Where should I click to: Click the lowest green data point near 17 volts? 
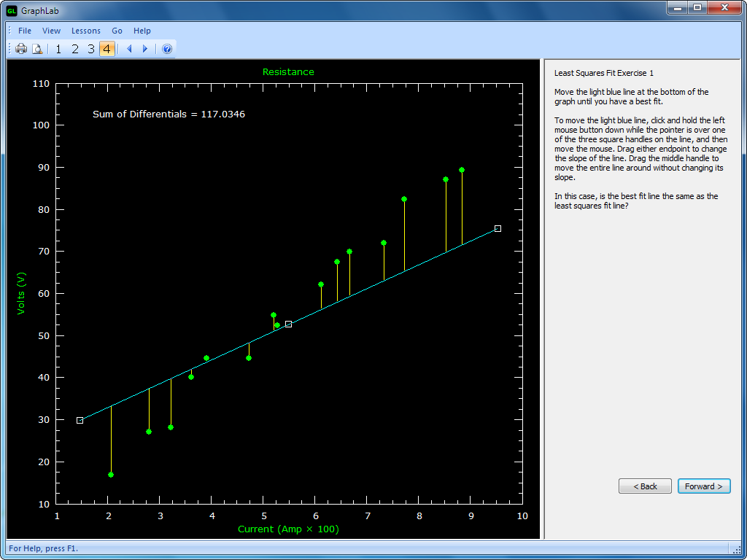click(111, 475)
